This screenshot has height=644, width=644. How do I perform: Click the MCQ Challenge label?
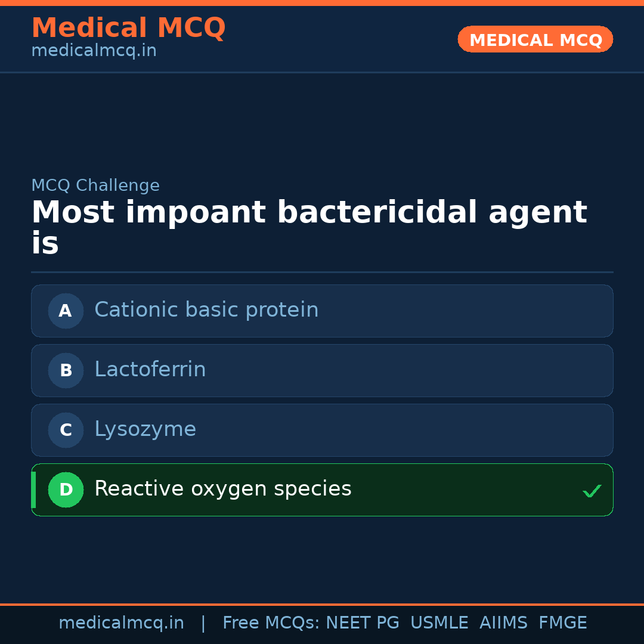(x=95, y=185)
